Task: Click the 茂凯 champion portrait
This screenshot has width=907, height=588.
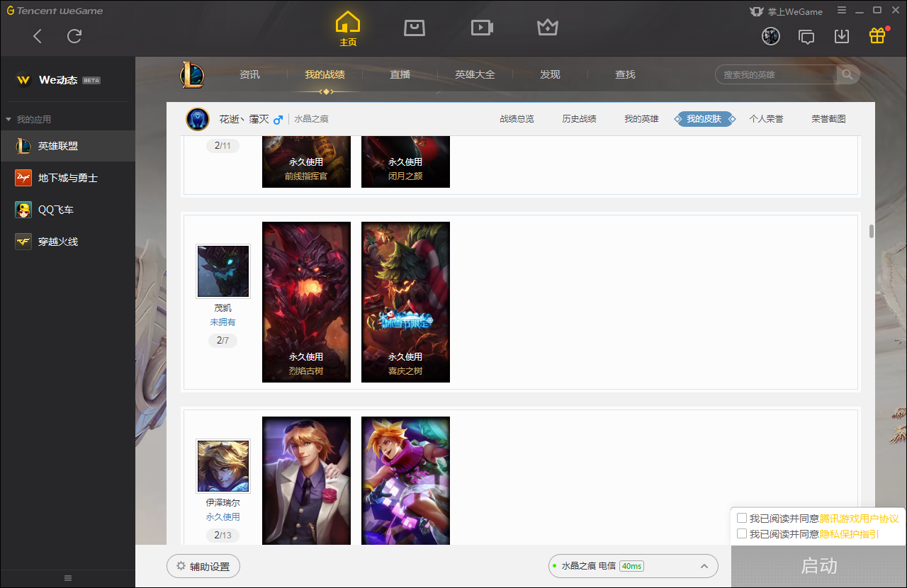Action: [x=222, y=271]
